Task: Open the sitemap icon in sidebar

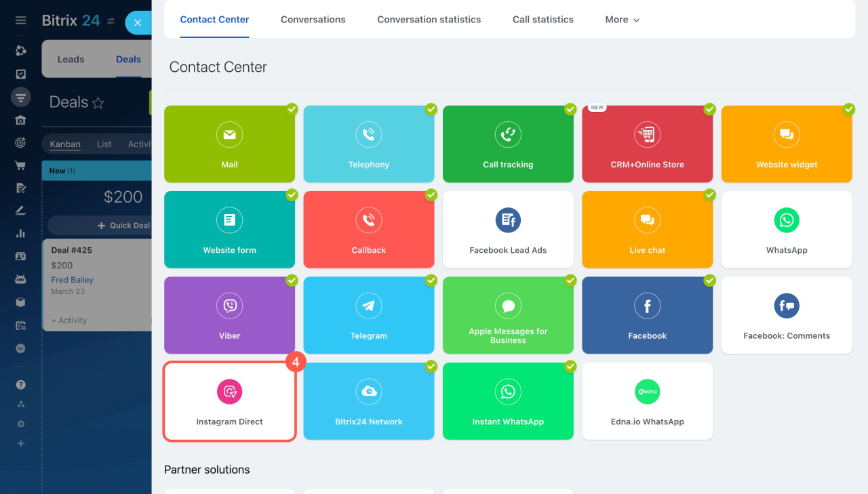Action: point(20,404)
